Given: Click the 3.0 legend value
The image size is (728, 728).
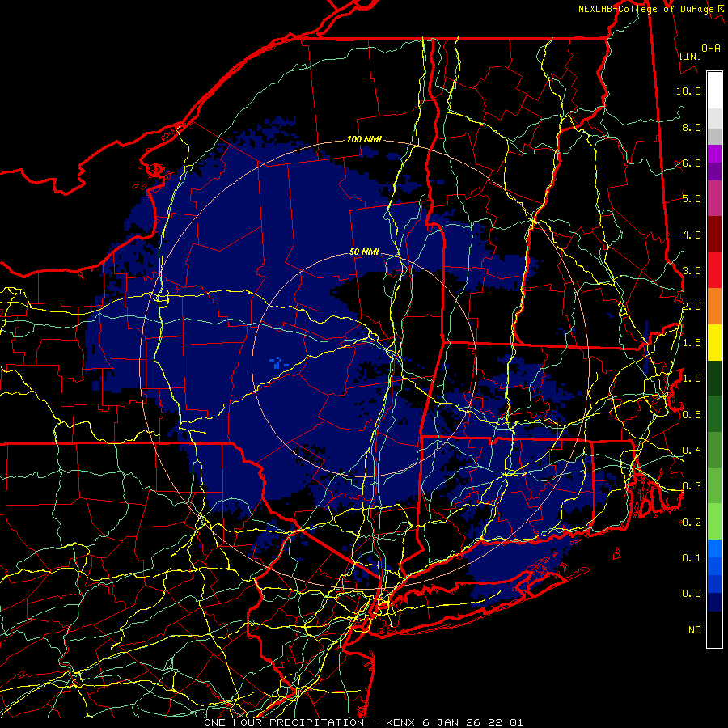Looking at the screenshot, I should coord(692,271).
